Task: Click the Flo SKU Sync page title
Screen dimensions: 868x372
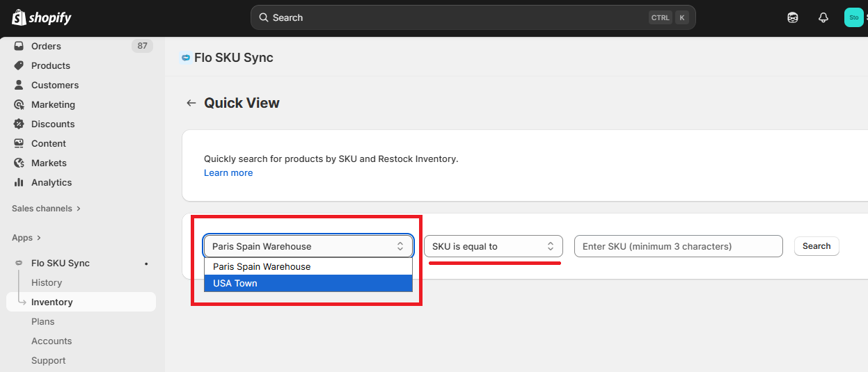Action: (234, 58)
